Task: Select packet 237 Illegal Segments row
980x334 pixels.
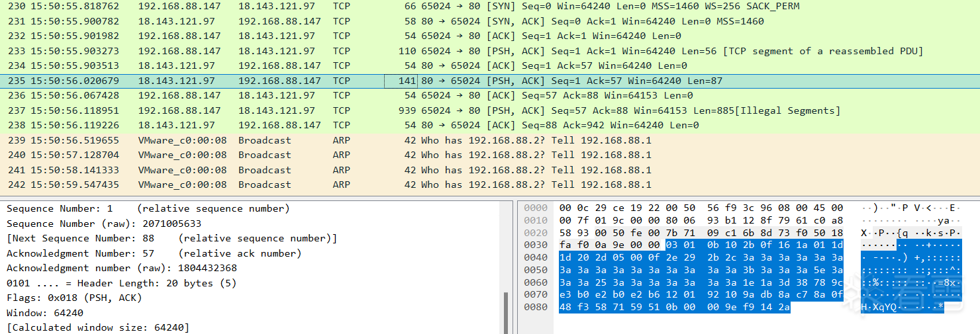Action: pyautogui.click(x=490, y=110)
